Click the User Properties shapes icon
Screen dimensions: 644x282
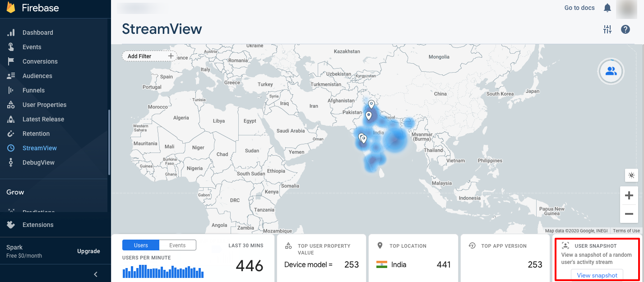(x=11, y=105)
